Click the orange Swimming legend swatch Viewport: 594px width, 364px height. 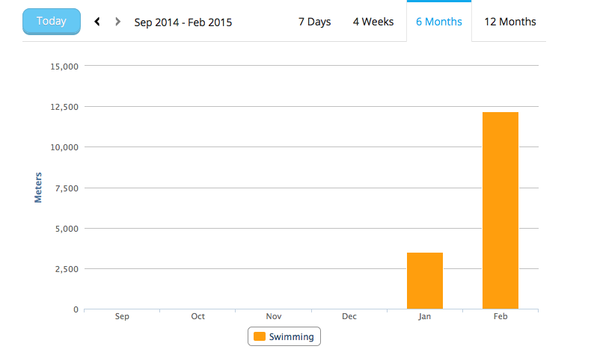pos(259,337)
